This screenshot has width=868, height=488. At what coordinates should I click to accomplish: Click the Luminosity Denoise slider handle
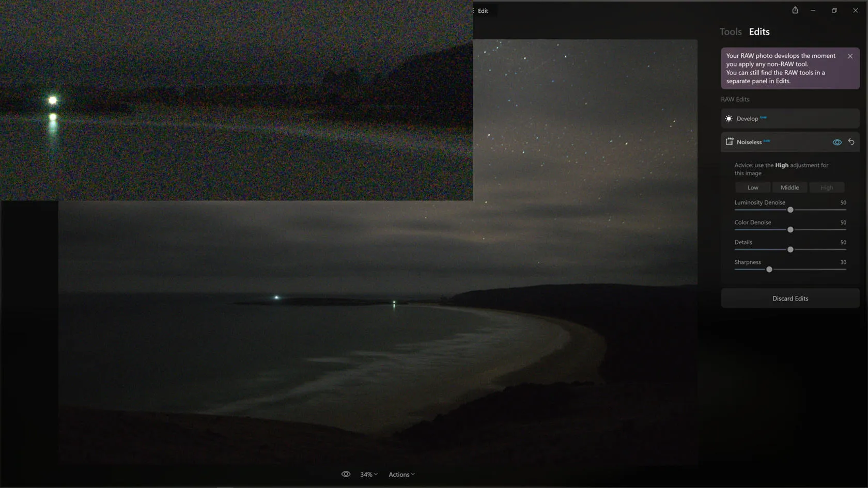[x=790, y=210]
